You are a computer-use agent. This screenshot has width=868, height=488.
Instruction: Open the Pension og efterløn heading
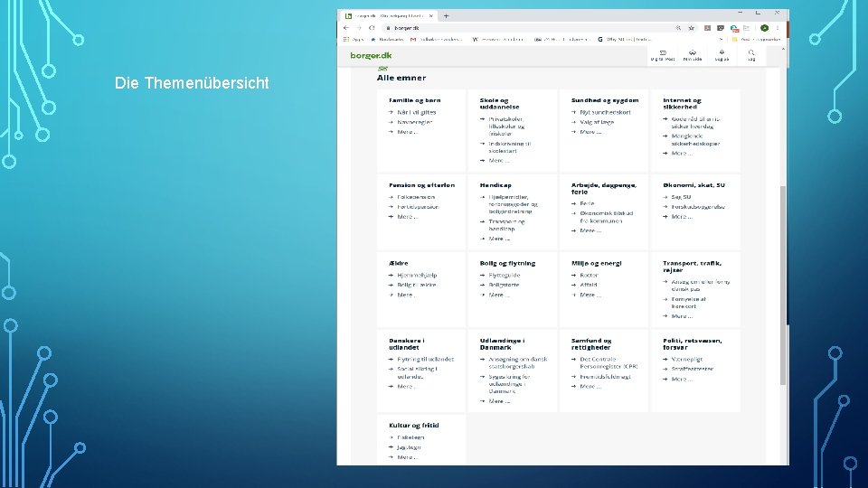click(422, 185)
